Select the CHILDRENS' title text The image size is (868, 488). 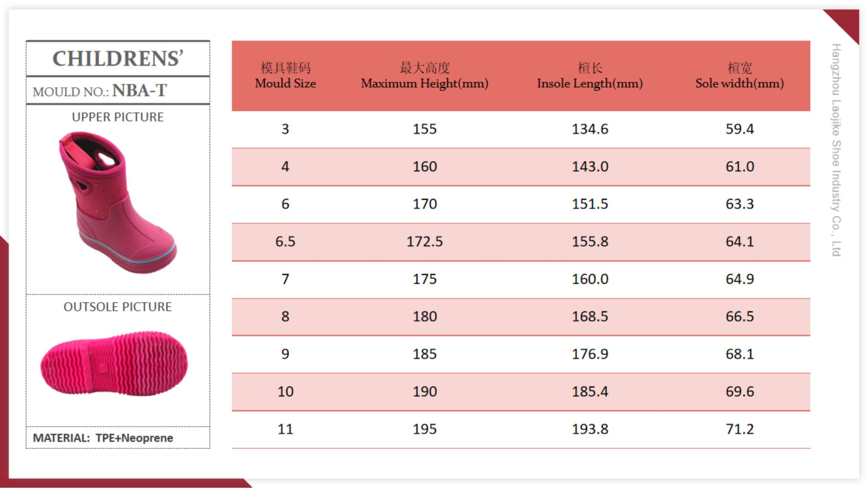(x=118, y=59)
